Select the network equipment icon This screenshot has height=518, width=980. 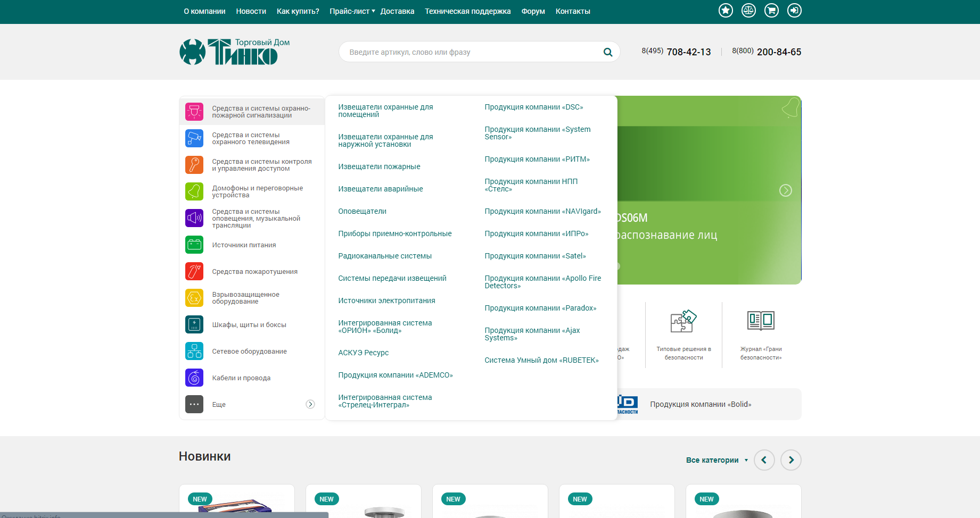194,351
